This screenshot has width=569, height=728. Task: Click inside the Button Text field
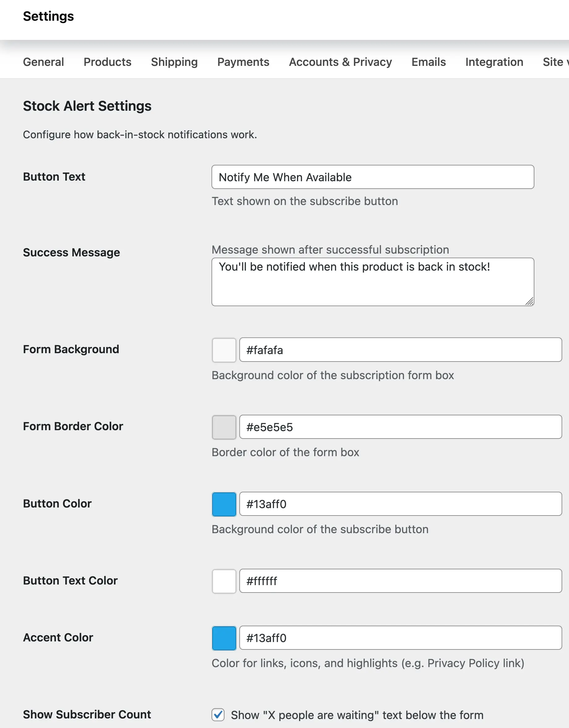372,177
